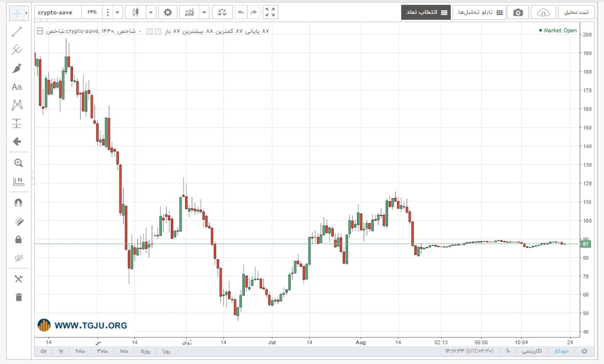Open the 24h interval selector

(x=92, y=12)
